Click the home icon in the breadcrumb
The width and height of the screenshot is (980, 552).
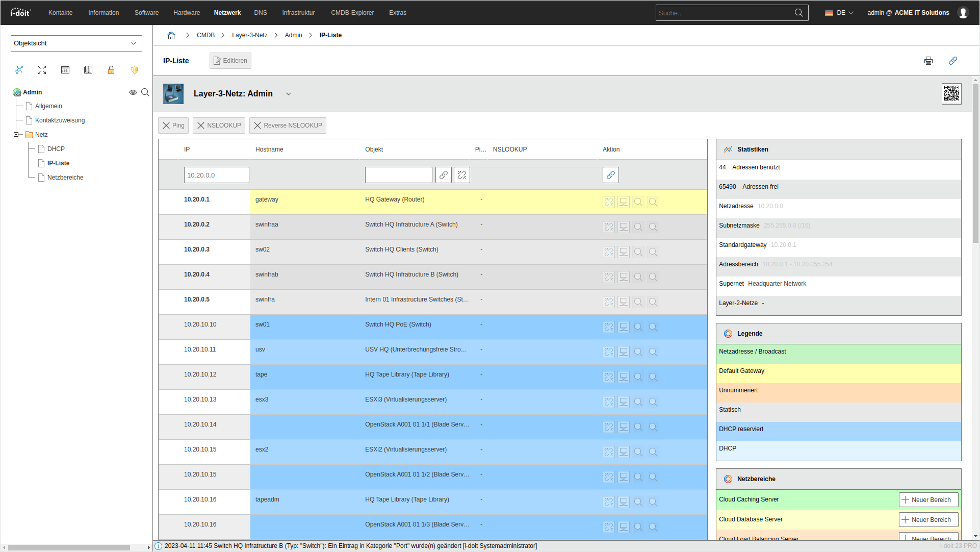coord(171,35)
